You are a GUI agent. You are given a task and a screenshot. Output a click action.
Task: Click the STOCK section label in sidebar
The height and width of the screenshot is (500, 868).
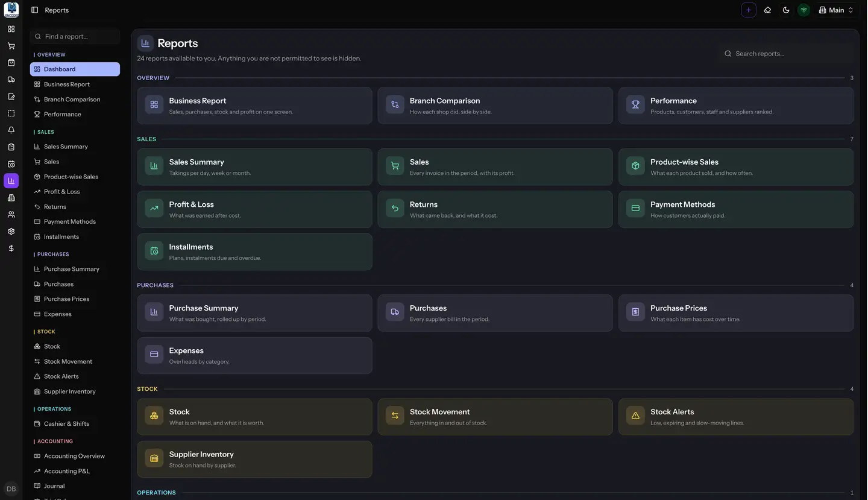coord(46,332)
